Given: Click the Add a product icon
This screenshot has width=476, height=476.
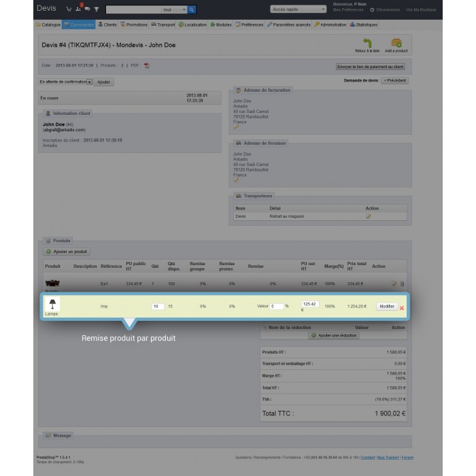Looking at the screenshot, I should pos(396,45).
